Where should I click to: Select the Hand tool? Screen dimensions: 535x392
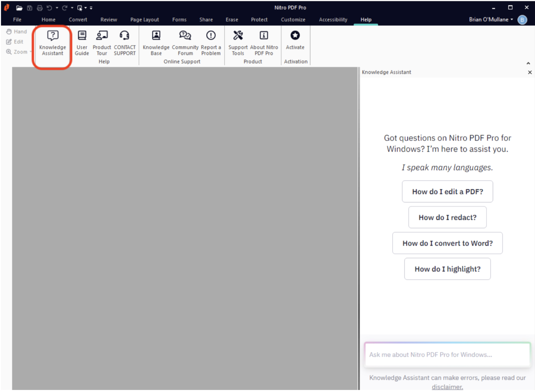[x=16, y=32]
